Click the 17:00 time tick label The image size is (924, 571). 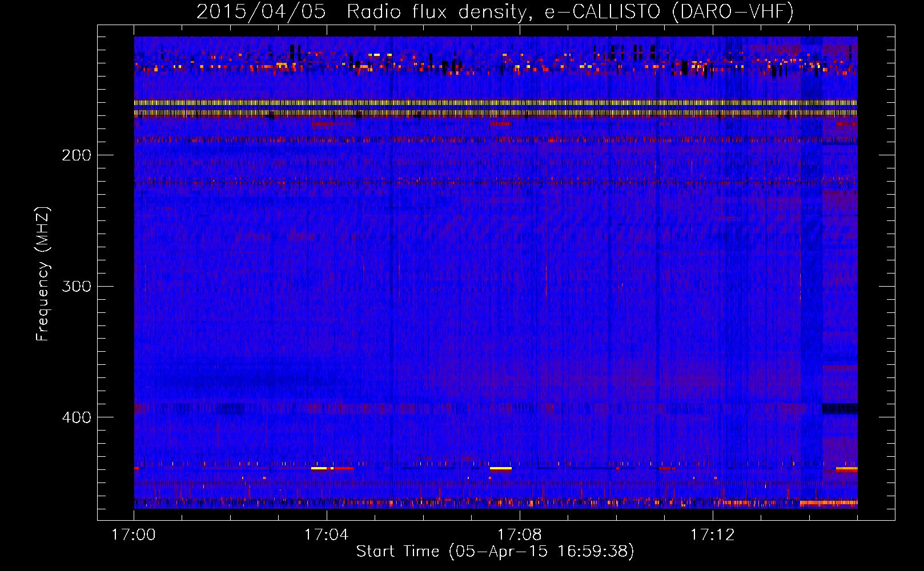click(133, 535)
